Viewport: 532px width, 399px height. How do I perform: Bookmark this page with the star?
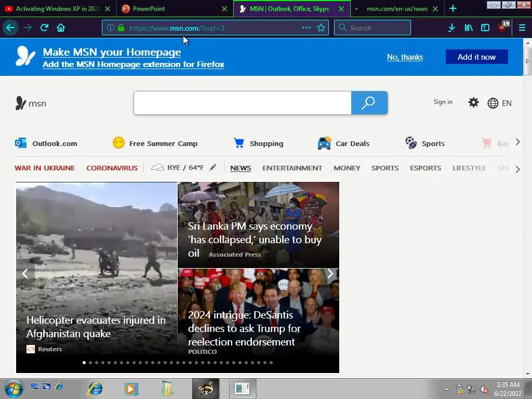pos(321,28)
